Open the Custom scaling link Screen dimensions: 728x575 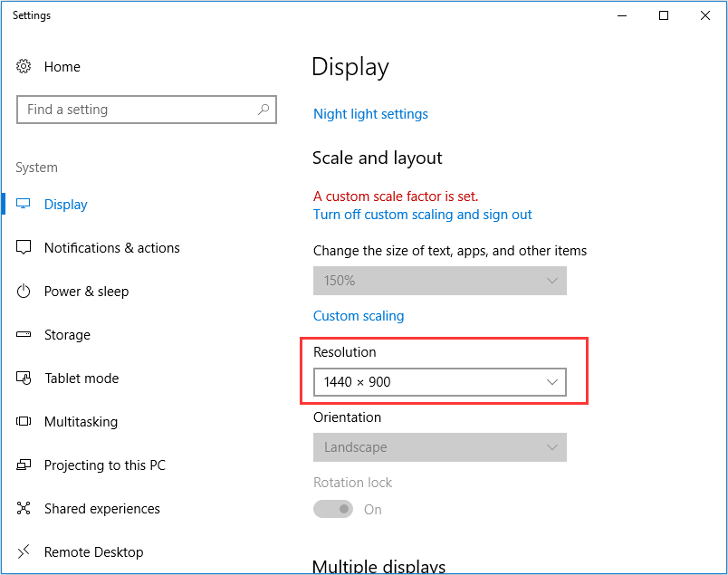pyautogui.click(x=359, y=316)
